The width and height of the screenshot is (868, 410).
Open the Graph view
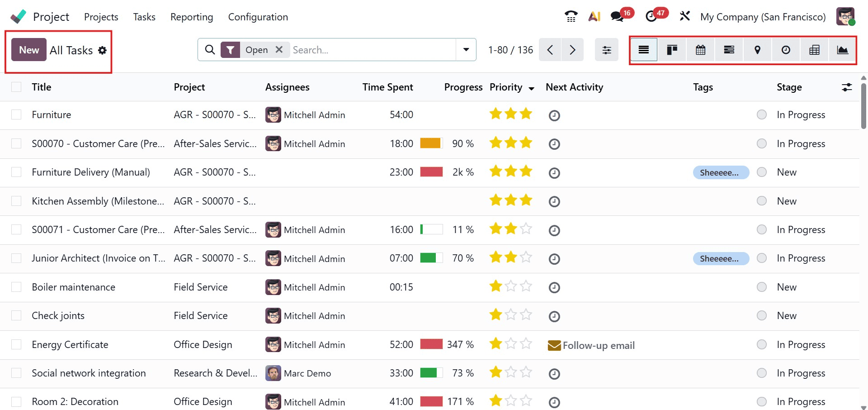(x=842, y=50)
